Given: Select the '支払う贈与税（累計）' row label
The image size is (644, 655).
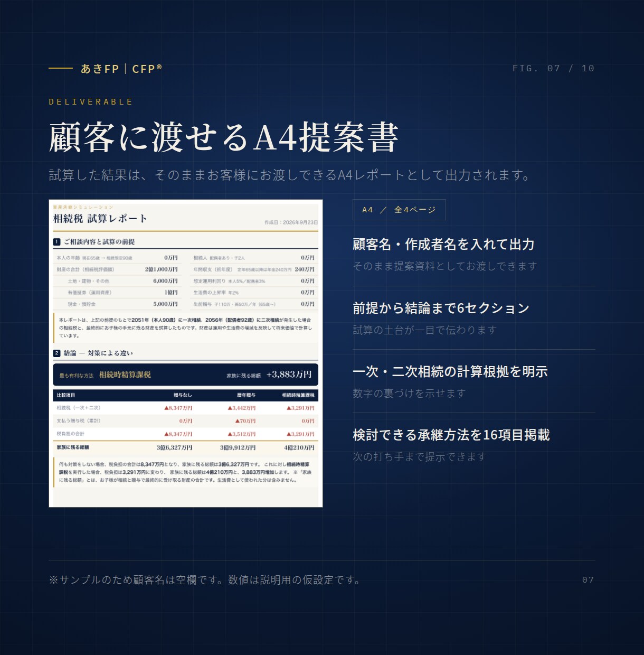Looking at the screenshot, I should pyautogui.click(x=79, y=421).
